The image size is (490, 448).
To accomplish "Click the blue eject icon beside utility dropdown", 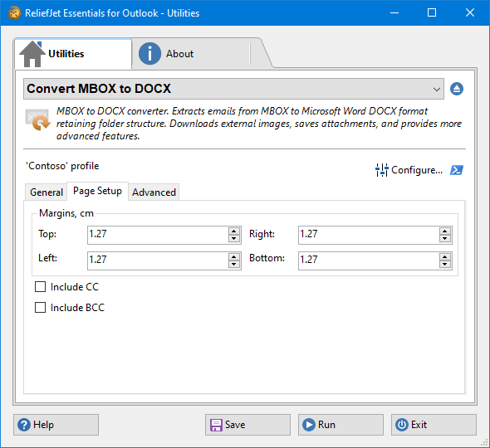I will pos(457,89).
